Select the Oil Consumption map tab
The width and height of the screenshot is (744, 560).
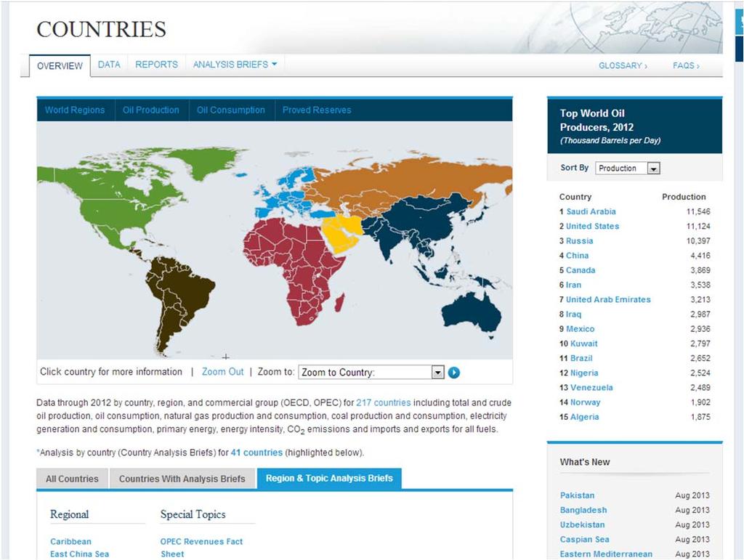click(x=231, y=110)
